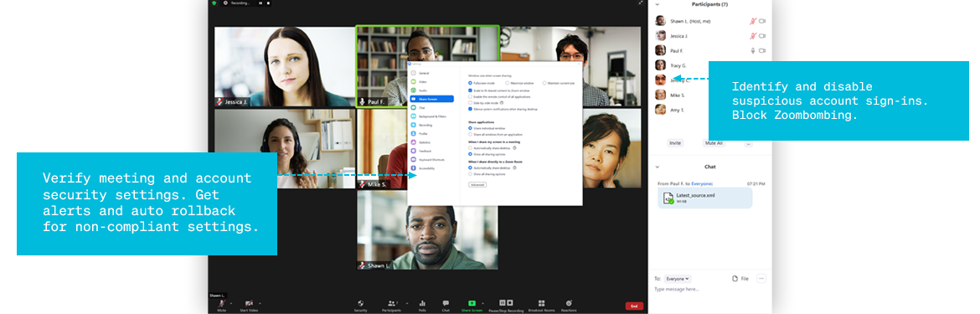Select Shawn L.'s video tile
Screen dimensions: 980x314
[x=427, y=229]
